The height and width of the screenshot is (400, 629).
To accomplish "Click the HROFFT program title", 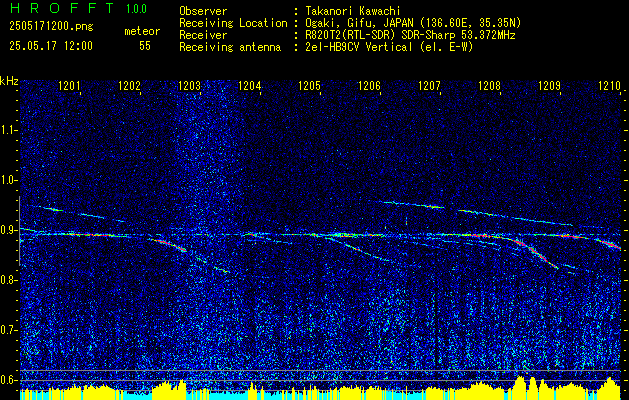I will 62,8.
